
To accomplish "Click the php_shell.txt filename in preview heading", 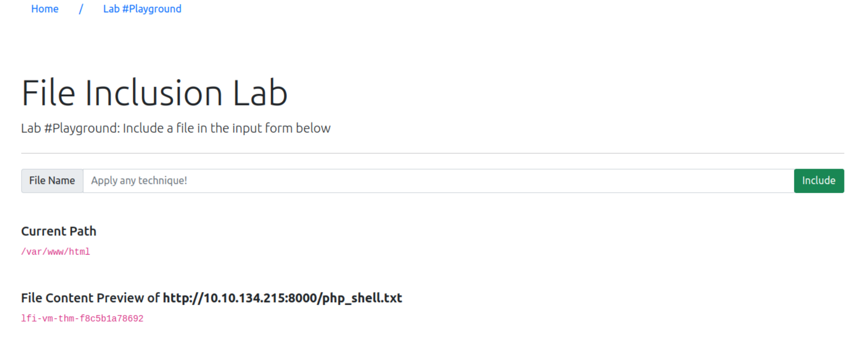I will pyautogui.click(x=362, y=298).
